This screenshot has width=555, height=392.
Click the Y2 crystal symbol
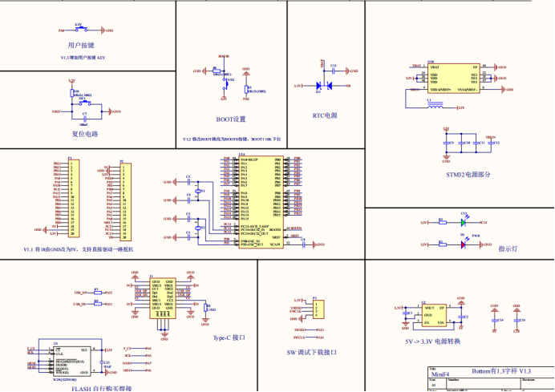[198, 228]
